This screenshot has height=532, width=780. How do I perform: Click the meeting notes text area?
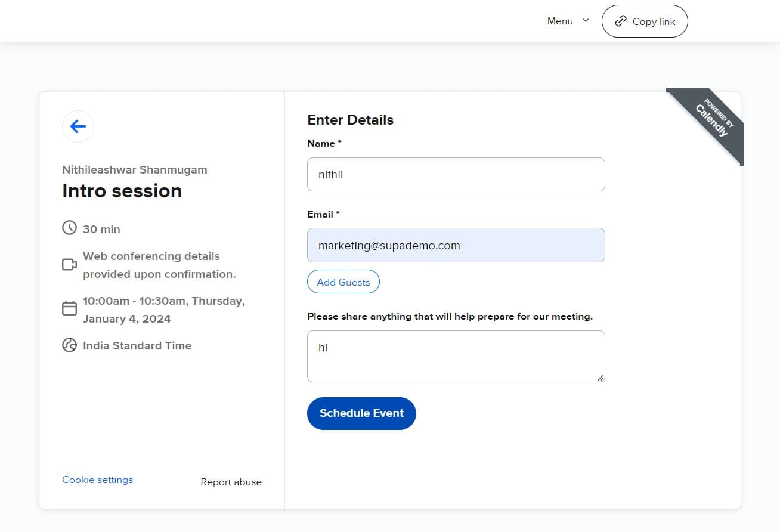pyautogui.click(x=456, y=356)
